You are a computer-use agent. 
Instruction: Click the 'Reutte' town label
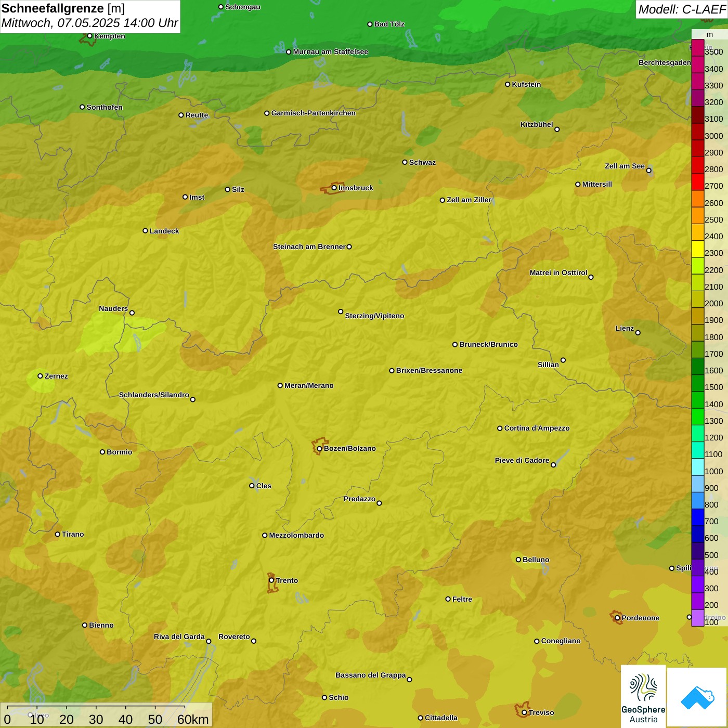(x=197, y=115)
